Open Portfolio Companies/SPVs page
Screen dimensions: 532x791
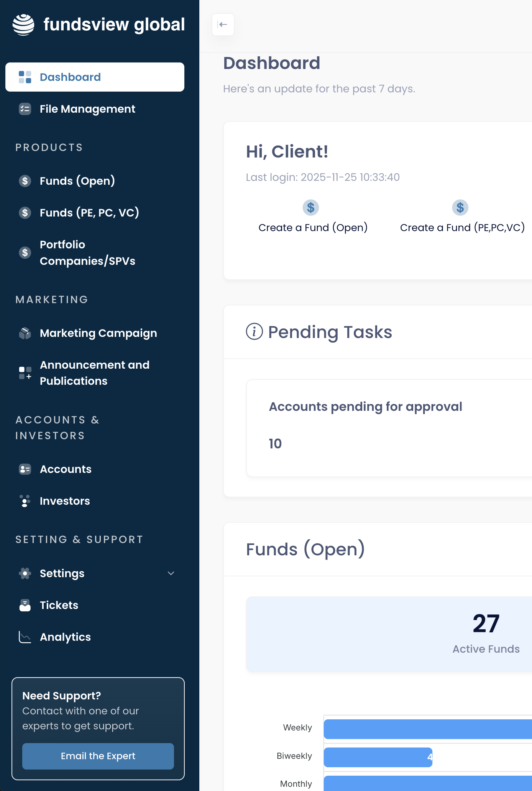tap(87, 253)
